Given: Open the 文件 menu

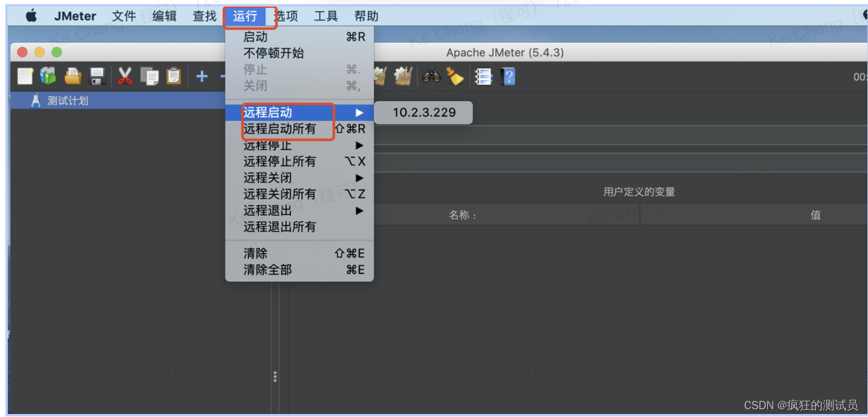Looking at the screenshot, I should (x=124, y=16).
